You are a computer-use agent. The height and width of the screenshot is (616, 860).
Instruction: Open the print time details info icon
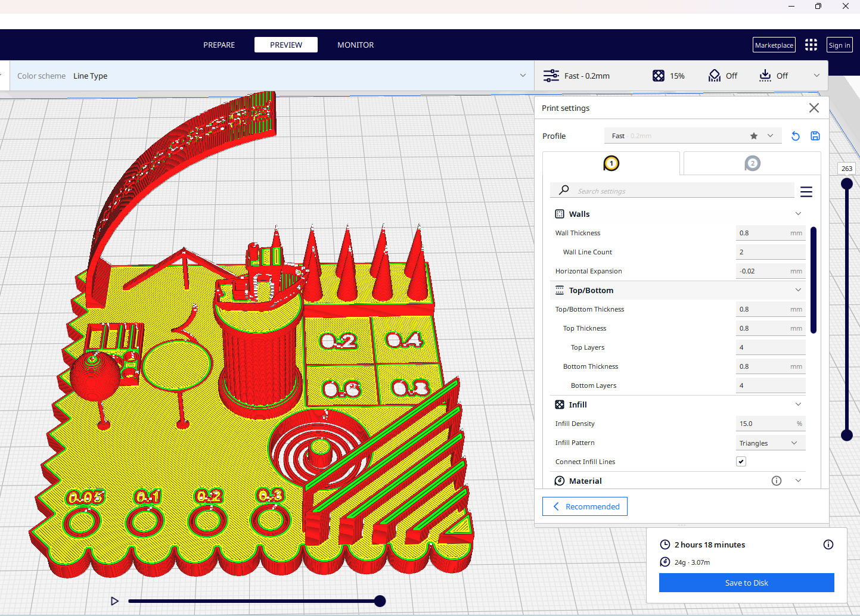828,545
